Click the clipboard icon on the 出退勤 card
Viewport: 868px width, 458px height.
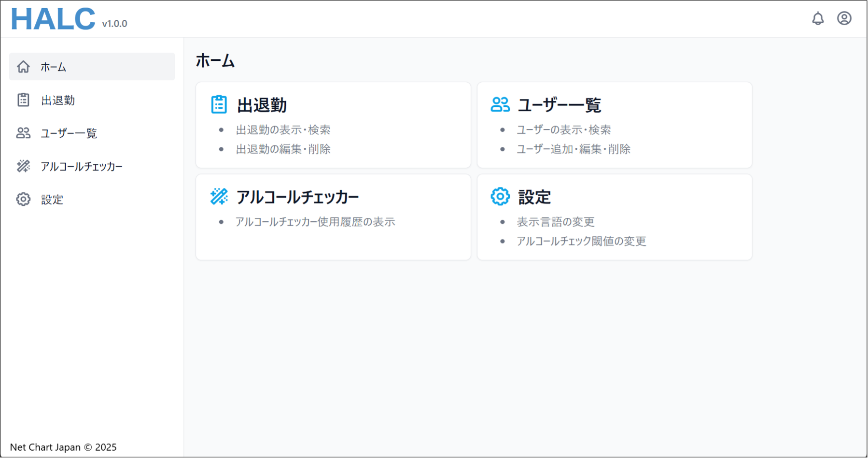(x=219, y=104)
